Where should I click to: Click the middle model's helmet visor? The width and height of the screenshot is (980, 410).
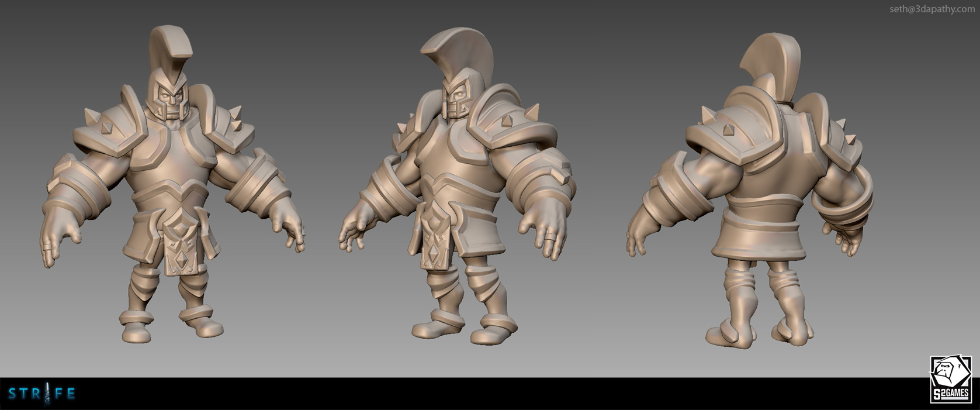pyautogui.click(x=456, y=99)
